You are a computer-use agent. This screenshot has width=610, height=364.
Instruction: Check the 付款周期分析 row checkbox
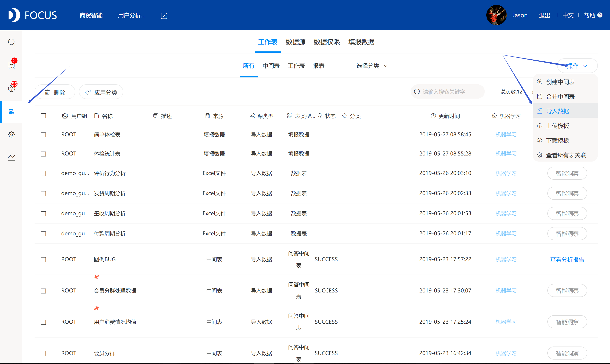(44, 234)
